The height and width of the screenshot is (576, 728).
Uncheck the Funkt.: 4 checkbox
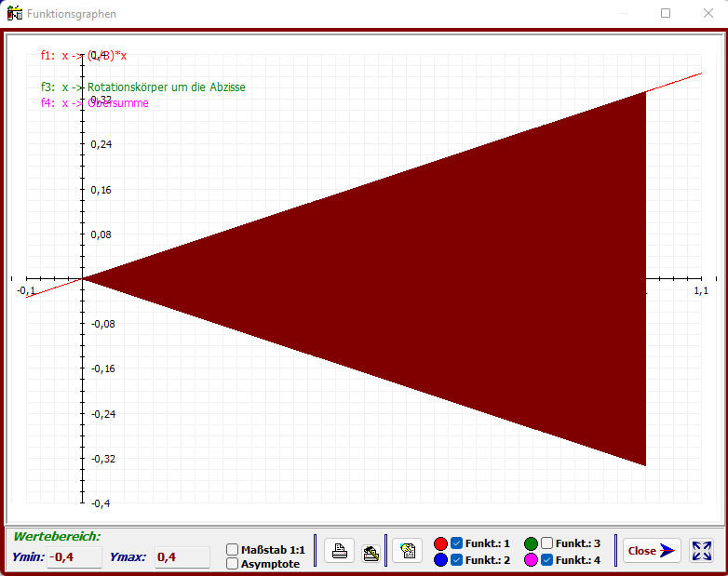(x=546, y=560)
